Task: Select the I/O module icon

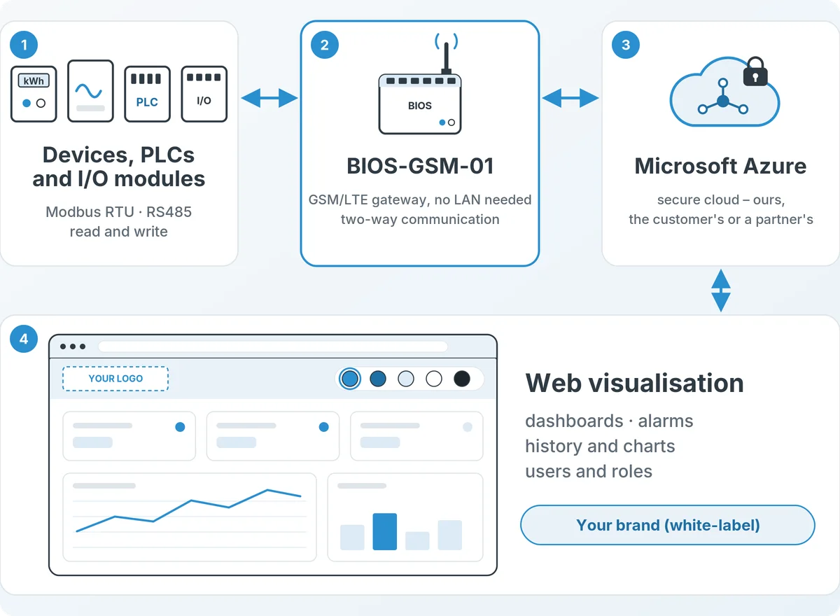Action: pos(204,94)
